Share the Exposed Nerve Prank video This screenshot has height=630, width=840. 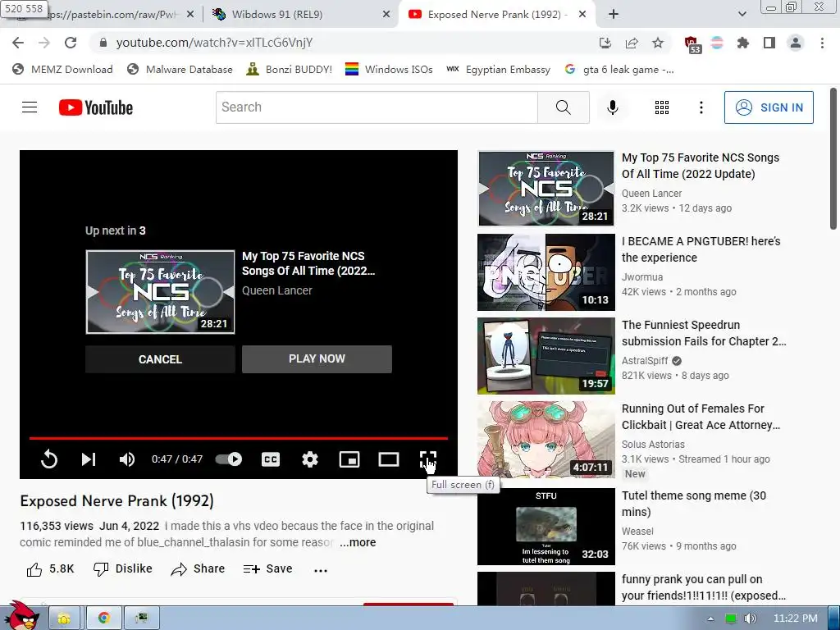(x=198, y=569)
